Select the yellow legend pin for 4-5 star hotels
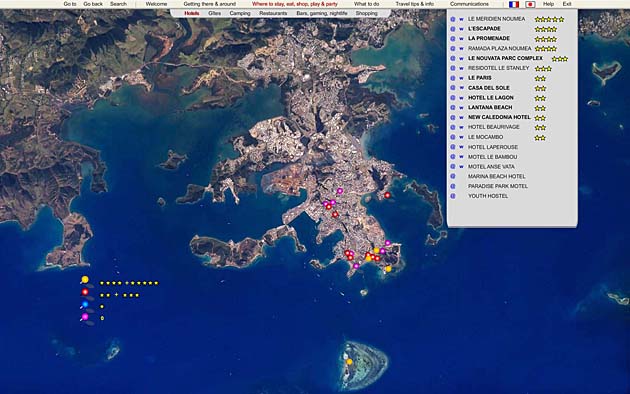Screen dimensions: 630x394 click(85, 280)
